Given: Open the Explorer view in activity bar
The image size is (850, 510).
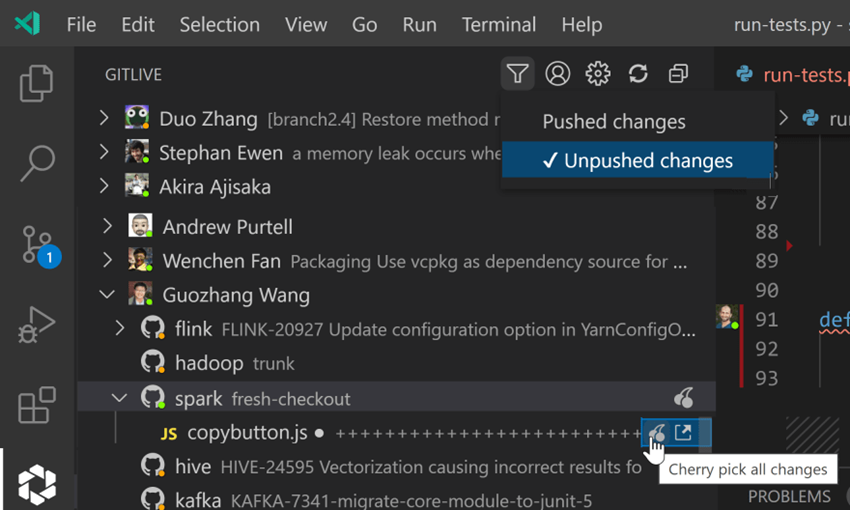Looking at the screenshot, I should coord(37,84).
